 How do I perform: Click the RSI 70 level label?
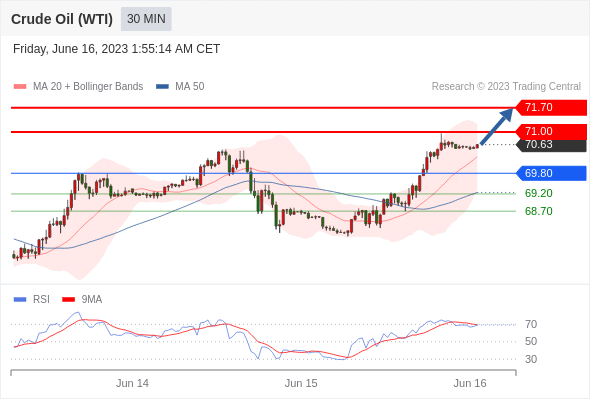pos(531,324)
